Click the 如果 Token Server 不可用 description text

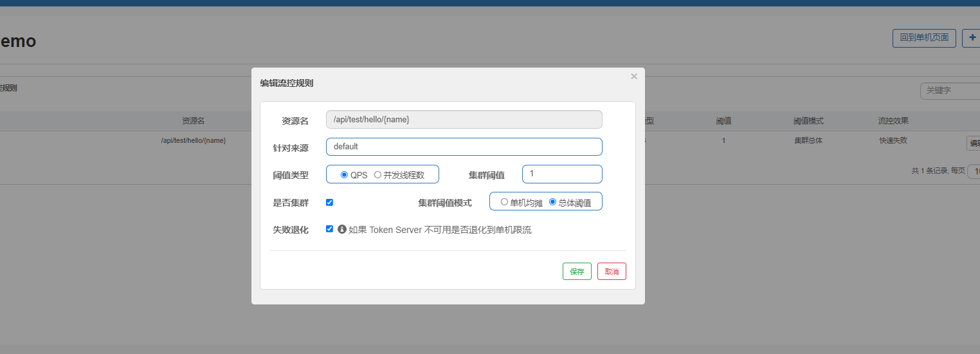tap(440, 230)
